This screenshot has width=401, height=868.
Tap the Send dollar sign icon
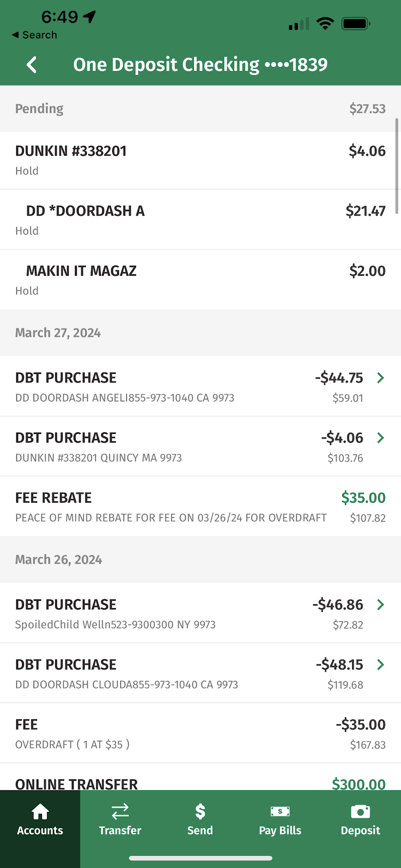click(200, 812)
